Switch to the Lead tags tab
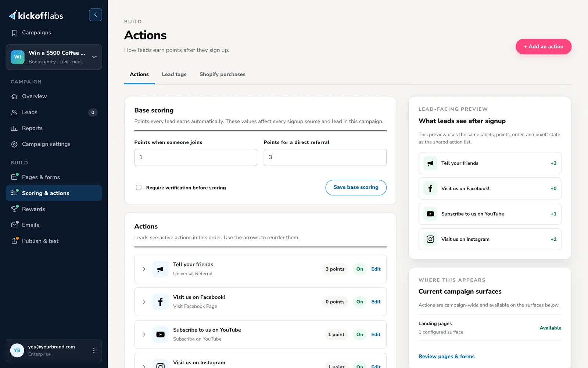This screenshot has width=588, height=368. click(174, 74)
